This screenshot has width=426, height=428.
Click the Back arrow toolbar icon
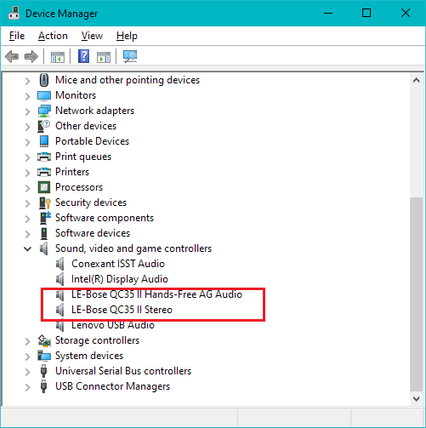[12, 56]
